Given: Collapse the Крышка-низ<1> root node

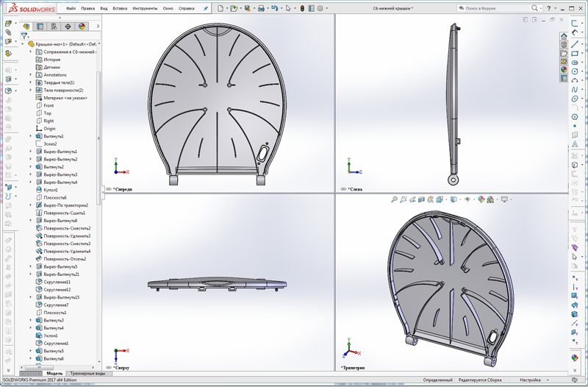Looking at the screenshot, I should click(23, 44).
